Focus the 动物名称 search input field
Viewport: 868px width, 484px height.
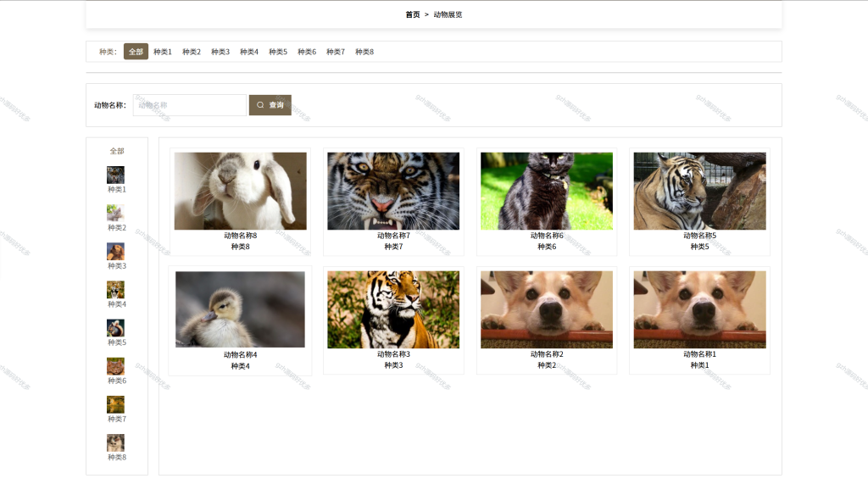pos(189,105)
